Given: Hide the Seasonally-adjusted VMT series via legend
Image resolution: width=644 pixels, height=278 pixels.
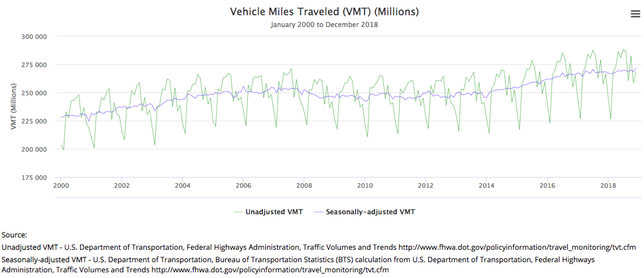Looking at the screenshot, I should coord(370,212).
